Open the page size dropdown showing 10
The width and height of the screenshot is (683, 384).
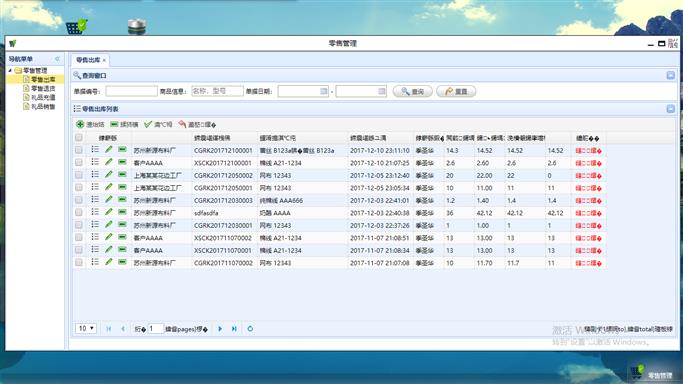86,328
